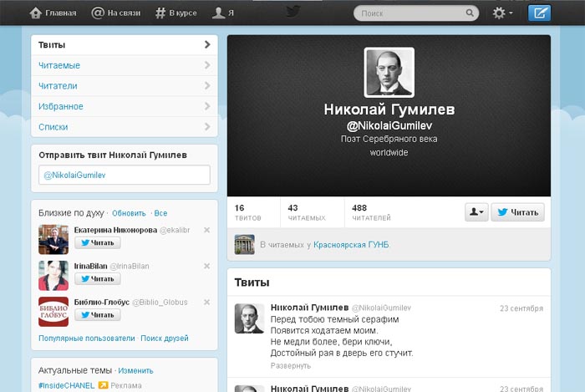Open the В курсе discover tab

click(176, 13)
